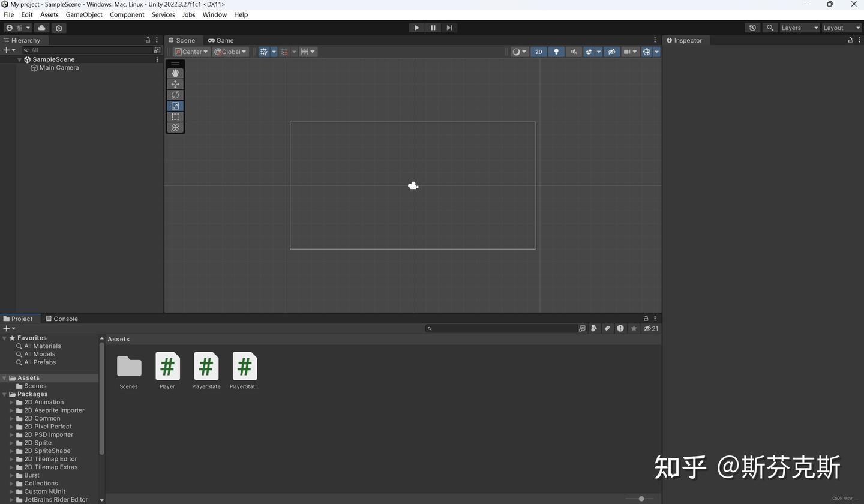This screenshot has height=504, width=864.
Task: Toggle 2D mode in Scene view
Action: (538, 52)
